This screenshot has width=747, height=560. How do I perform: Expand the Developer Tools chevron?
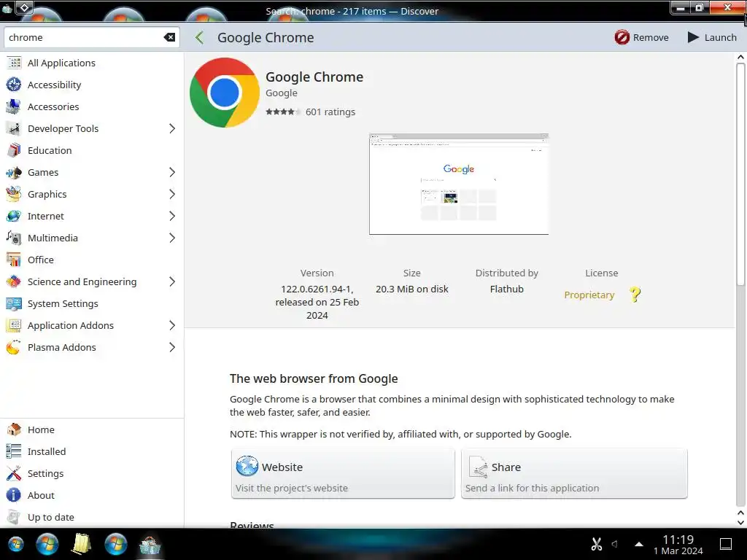click(x=172, y=128)
